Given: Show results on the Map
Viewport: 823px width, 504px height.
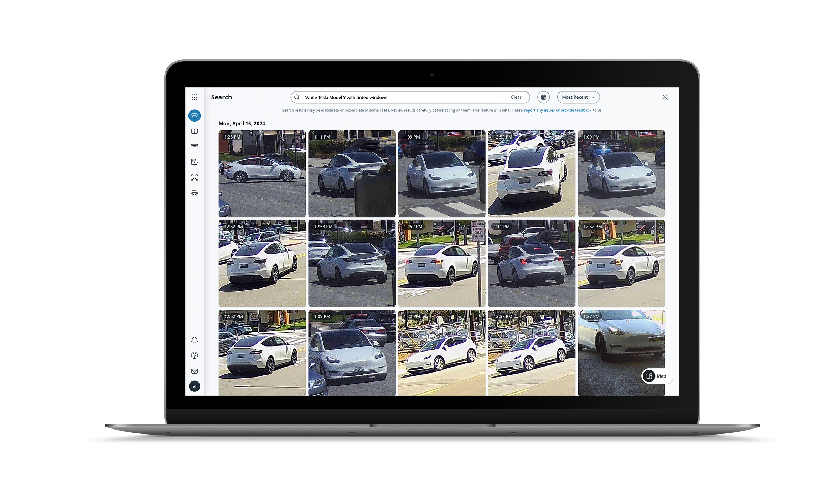Looking at the screenshot, I should coord(657,376).
